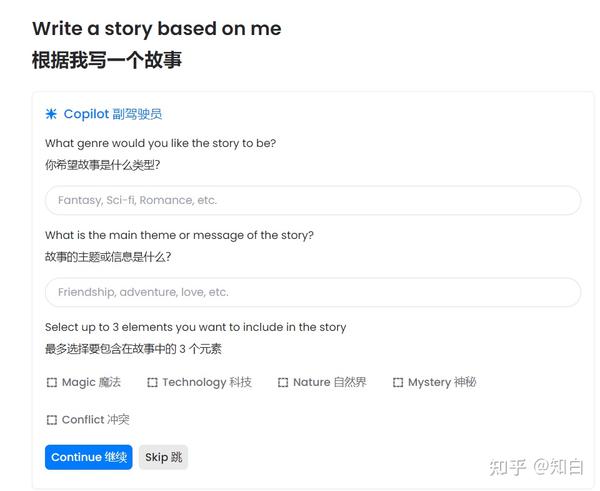The image size is (600, 491).
Task: Focus the theme field with Friendship, adventure placeholder
Action: click(313, 292)
